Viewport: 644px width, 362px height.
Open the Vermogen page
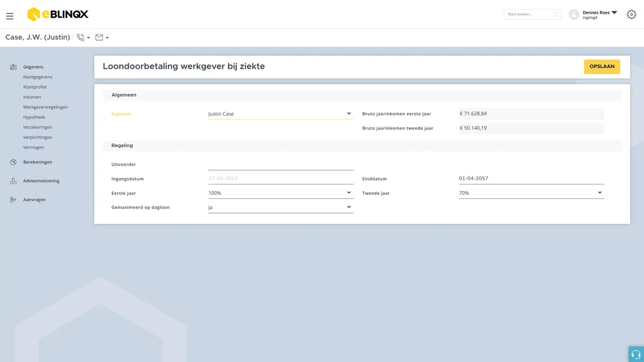coord(34,147)
